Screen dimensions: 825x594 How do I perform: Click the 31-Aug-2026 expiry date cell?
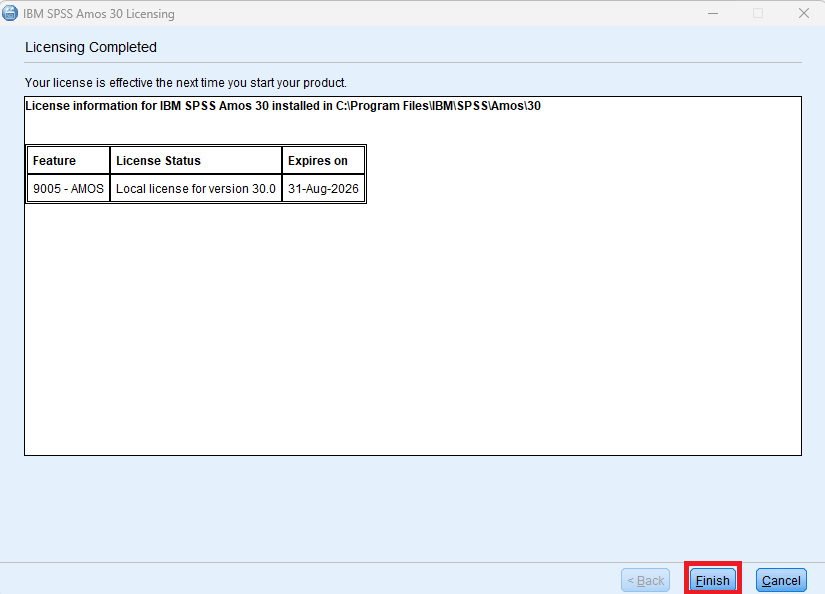[x=322, y=188]
